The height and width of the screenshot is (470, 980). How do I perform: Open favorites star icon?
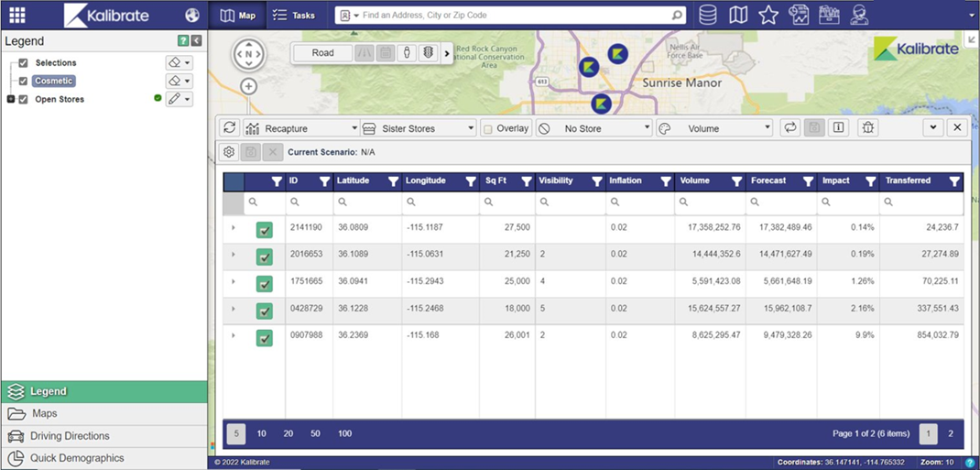point(768,15)
